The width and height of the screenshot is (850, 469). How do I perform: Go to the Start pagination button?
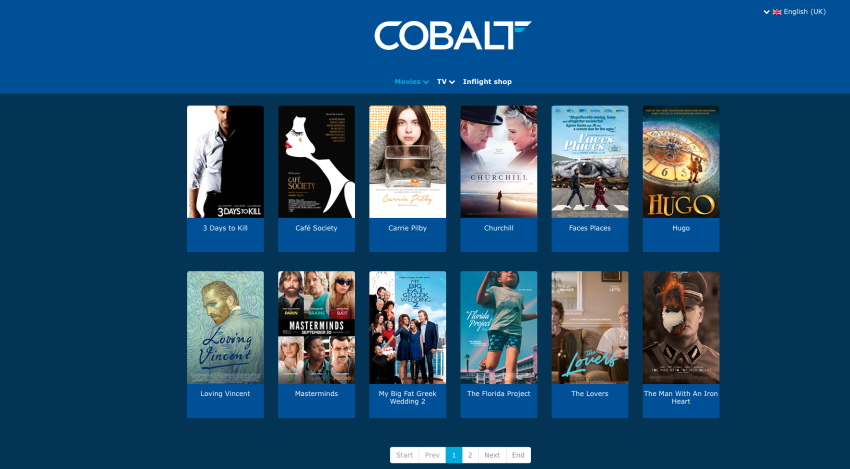coord(404,455)
